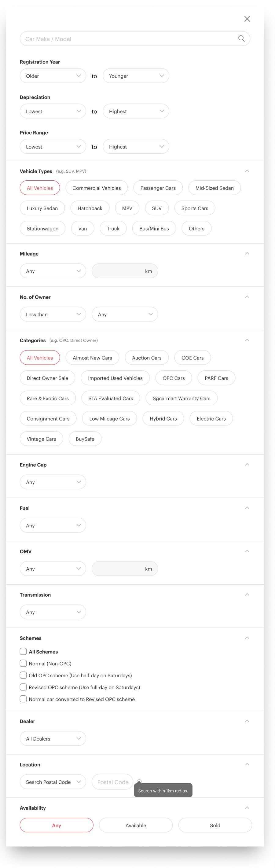Select BuySafe category chip
The image size is (275, 868).
pyautogui.click(x=85, y=438)
